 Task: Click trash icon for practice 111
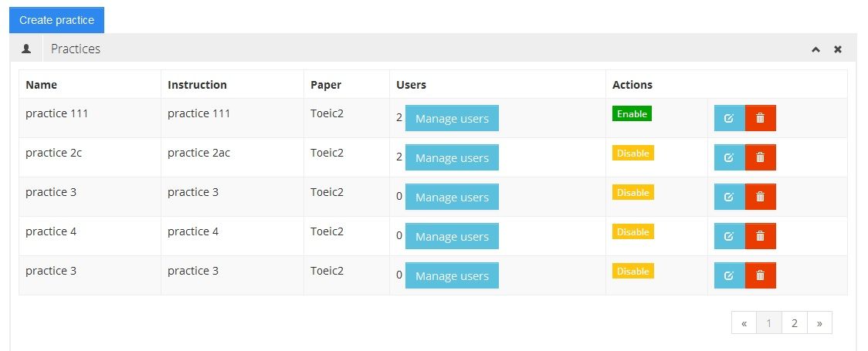[x=760, y=118]
